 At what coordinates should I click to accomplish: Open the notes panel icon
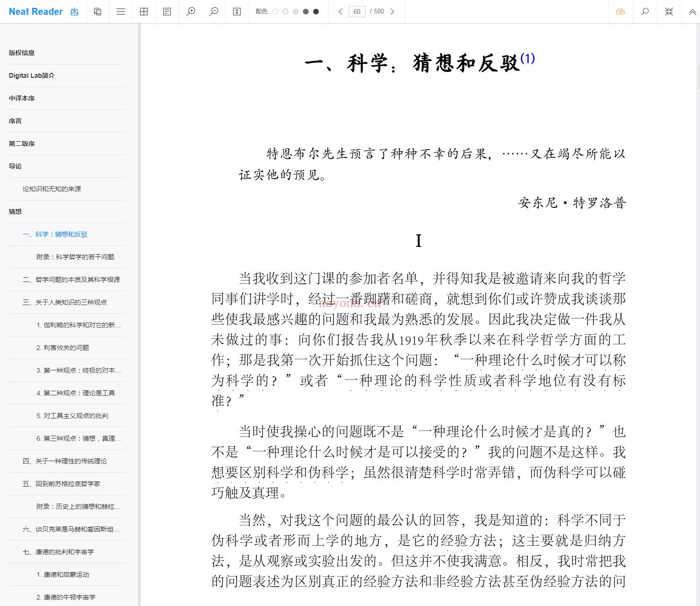tap(167, 12)
